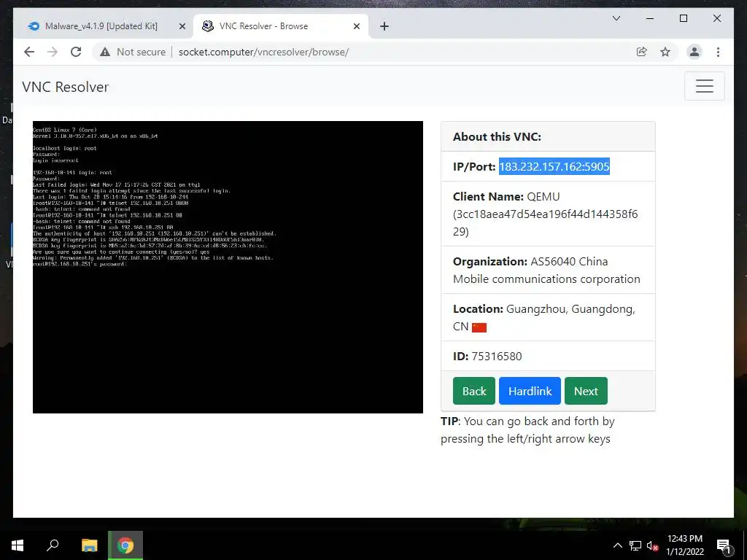Viewport: 747px width, 560px height.
Task: Click the muted volume tray icon
Action: point(652,545)
